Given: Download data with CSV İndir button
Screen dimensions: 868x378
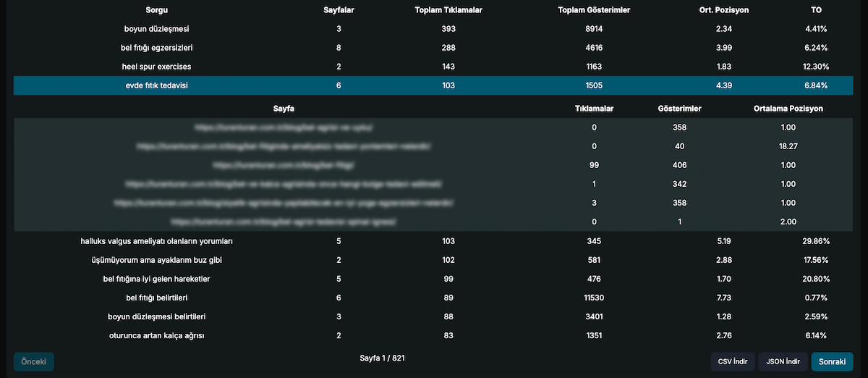Looking at the screenshot, I should click(733, 361).
